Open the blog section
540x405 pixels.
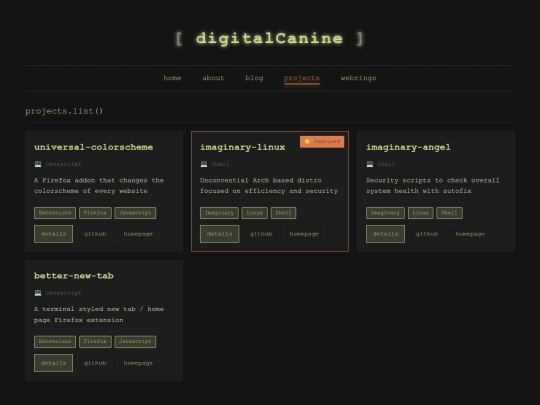click(x=254, y=78)
